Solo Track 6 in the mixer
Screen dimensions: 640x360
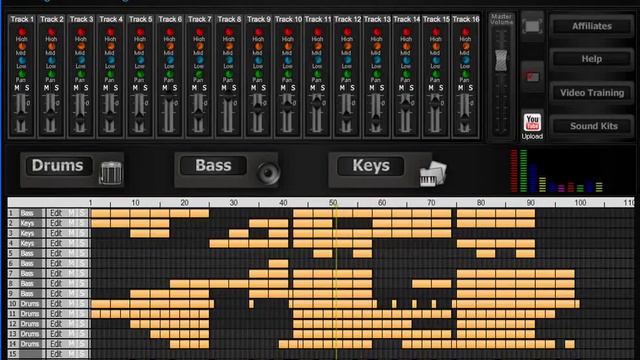(175, 88)
